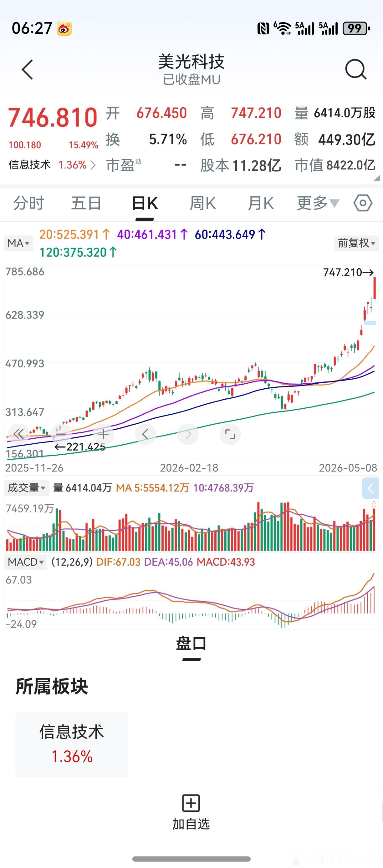The width and height of the screenshot is (383, 868).
Task: Tap the 信息技术 sector card
Action: (71, 744)
